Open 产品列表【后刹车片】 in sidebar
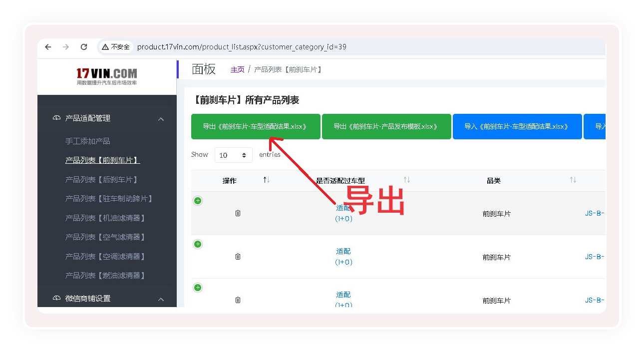 [x=102, y=179]
